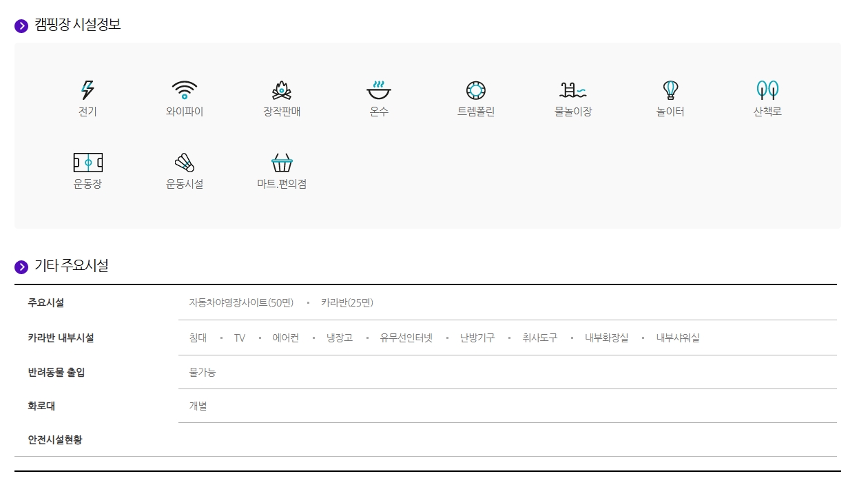Click the 마트.편의점 label text
The height and width of the screenshot is (487, 868).
click(282, 184)
